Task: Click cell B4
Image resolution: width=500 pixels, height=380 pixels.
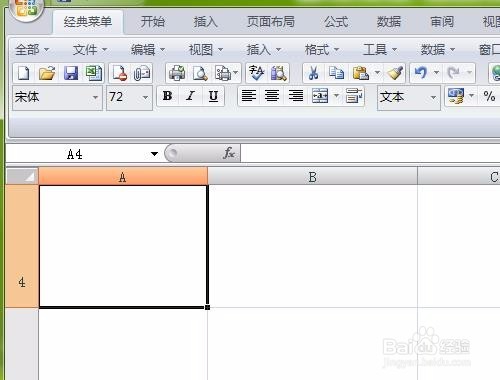Action: tap(313, 246)
